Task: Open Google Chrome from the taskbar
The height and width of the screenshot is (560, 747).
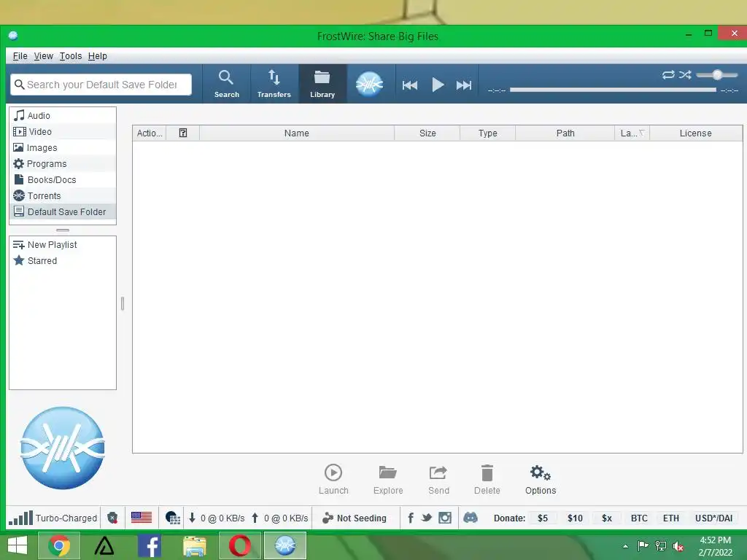Action: 58,545
